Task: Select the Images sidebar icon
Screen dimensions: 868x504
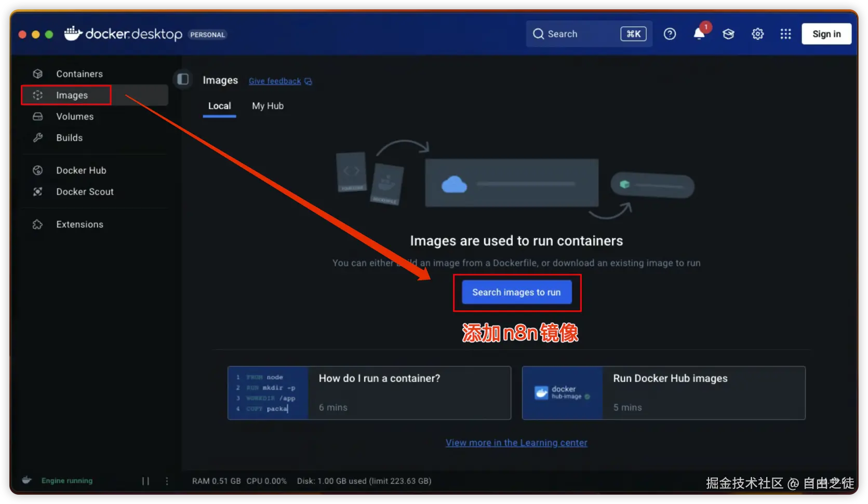Action: point(37,95)
